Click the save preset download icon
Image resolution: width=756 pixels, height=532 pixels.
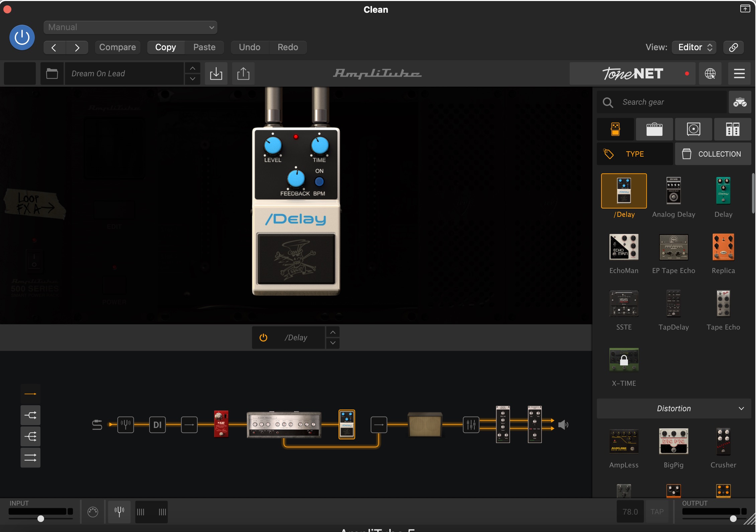tap(216, 73)
